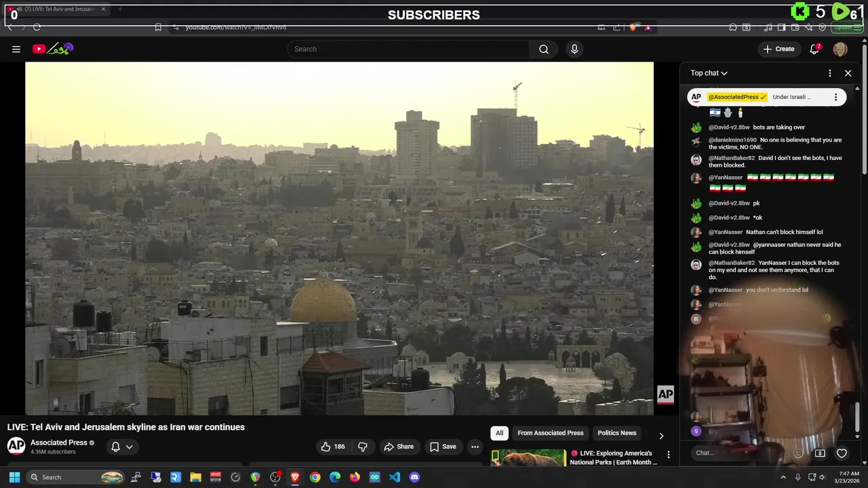Open taskbar clock showing 7:47 AM
This screenshot has height=488, width=868.
coord(848,477)
